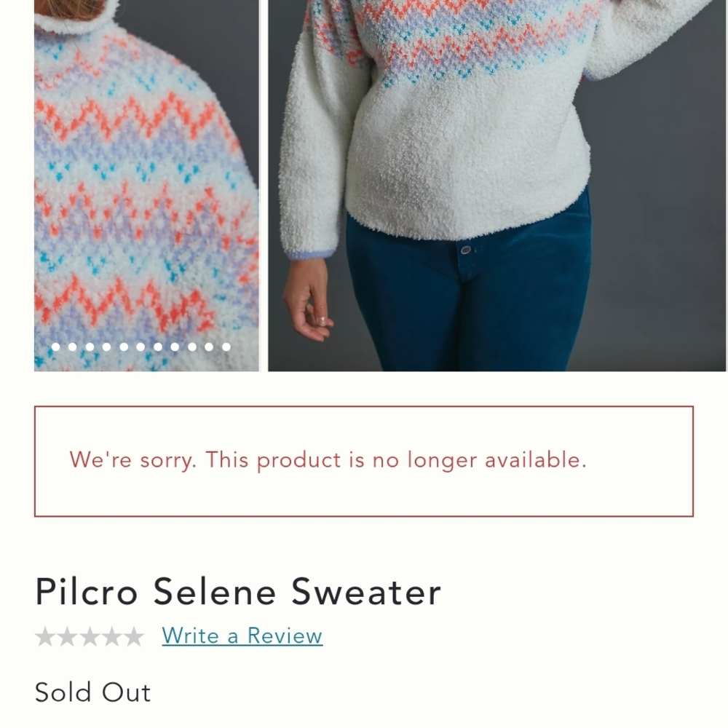The image size is (728, 728).
Task: Select the fourth rating star
Action: (x=113, y=636)
